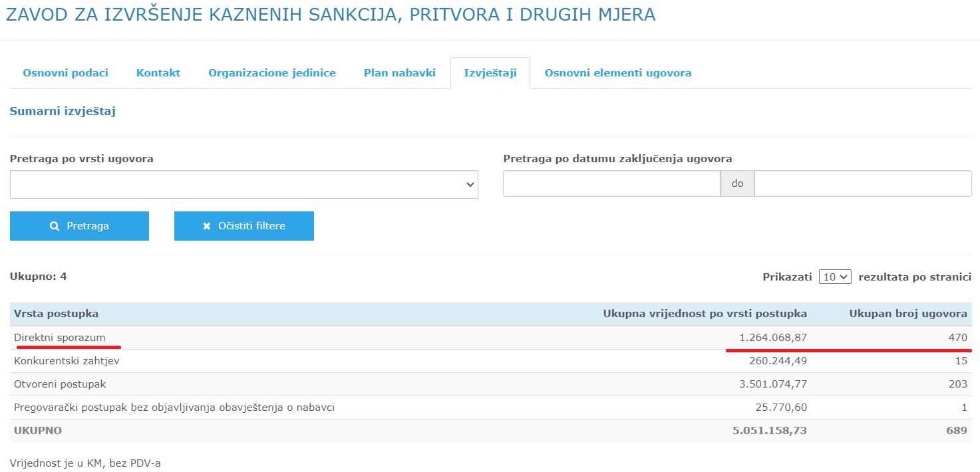Viewport: 980px width, 472px height.
Task: Select the Izvještaji tab
Action: pos(490,73)
